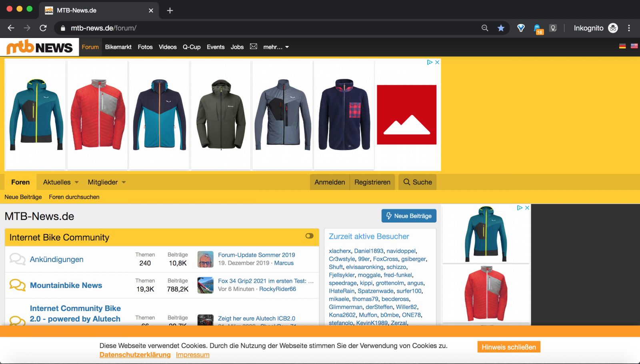Open the Neue Beiträge sub-navigation link
This screenshot has width=640, height=364.
23,197
